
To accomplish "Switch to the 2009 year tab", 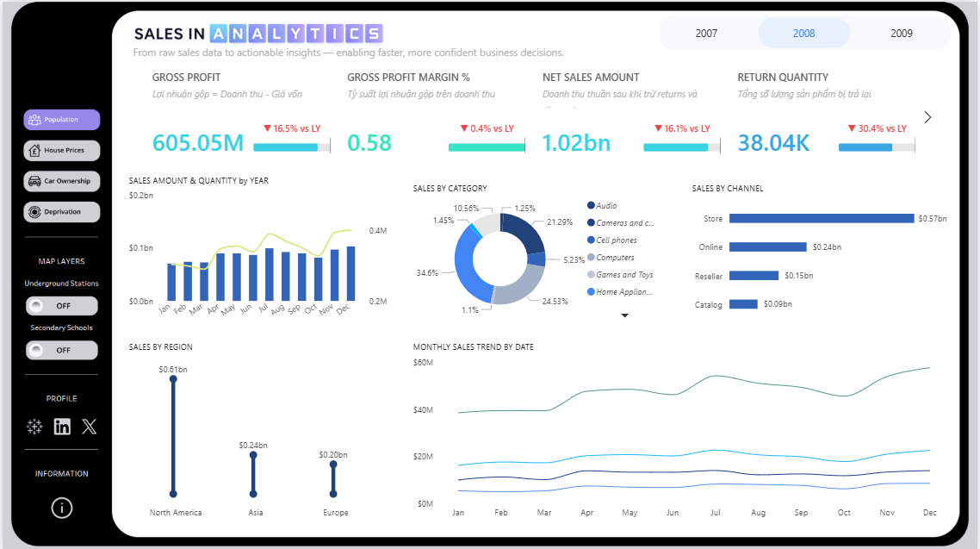I will 901,33.
